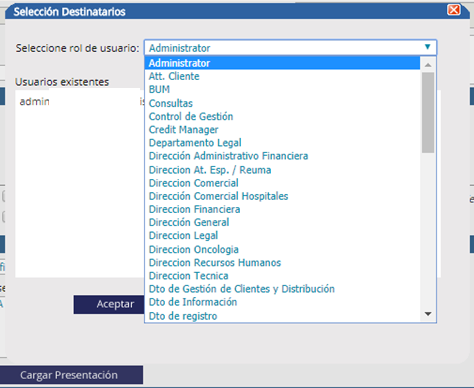This screenshot has height=388, width=474.
Task: Pick Departamento Legal from list
Action: 283,143
